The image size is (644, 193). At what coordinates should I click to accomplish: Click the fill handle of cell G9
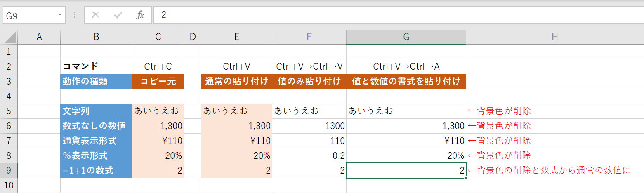(x=466, y=178)
